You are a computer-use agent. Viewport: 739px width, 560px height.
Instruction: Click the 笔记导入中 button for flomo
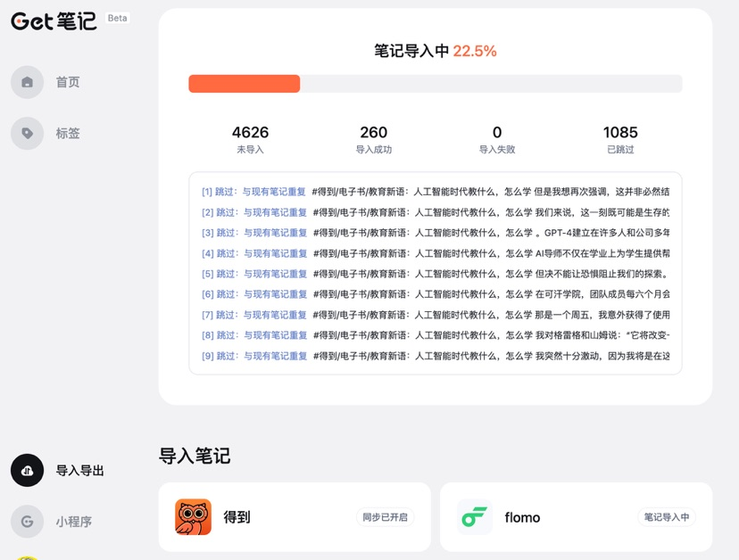666,517
